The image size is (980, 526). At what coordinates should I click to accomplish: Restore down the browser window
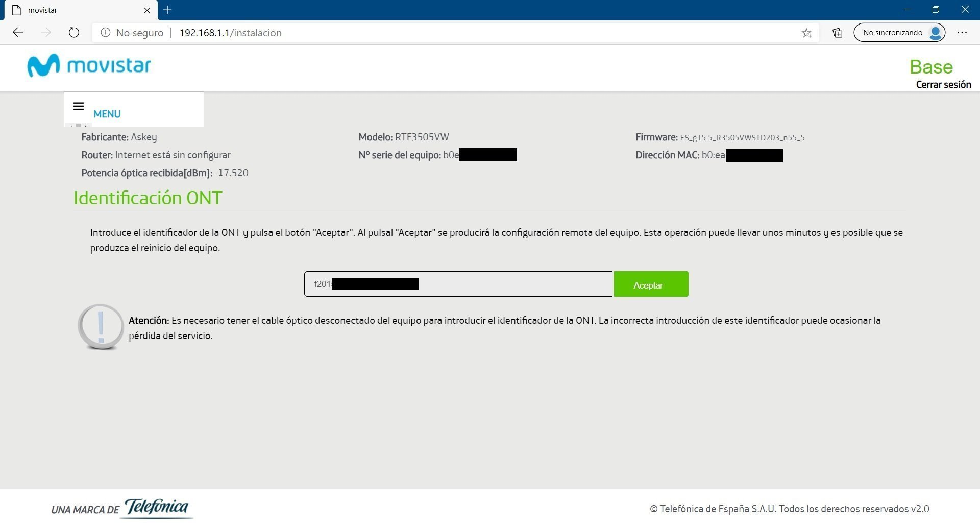tap(936, 10)
